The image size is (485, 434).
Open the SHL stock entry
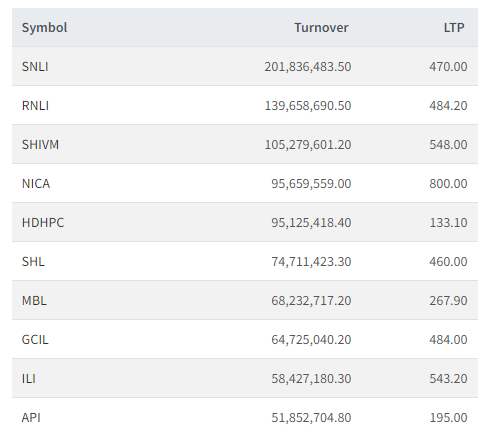point(33,262)
